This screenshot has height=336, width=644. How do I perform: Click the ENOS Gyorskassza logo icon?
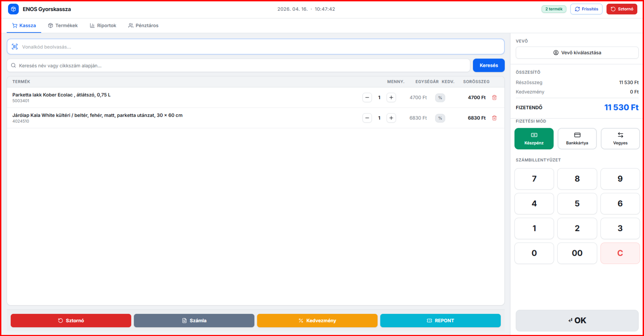13,9
